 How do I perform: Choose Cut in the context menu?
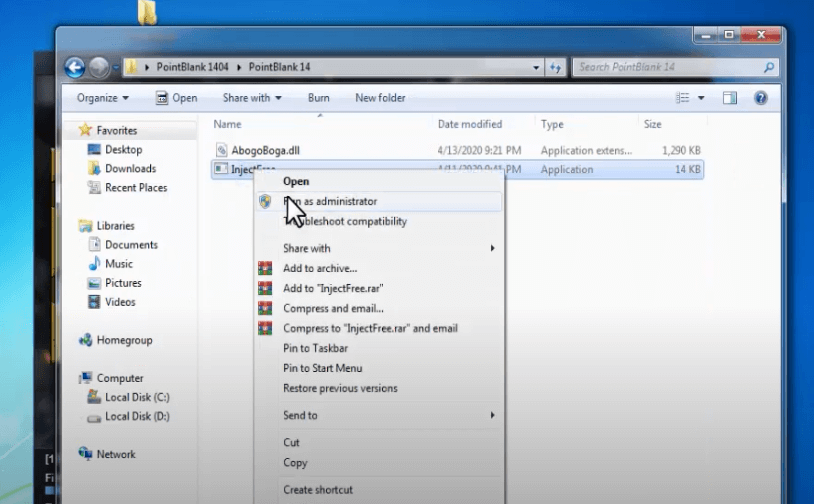[379, 442]
